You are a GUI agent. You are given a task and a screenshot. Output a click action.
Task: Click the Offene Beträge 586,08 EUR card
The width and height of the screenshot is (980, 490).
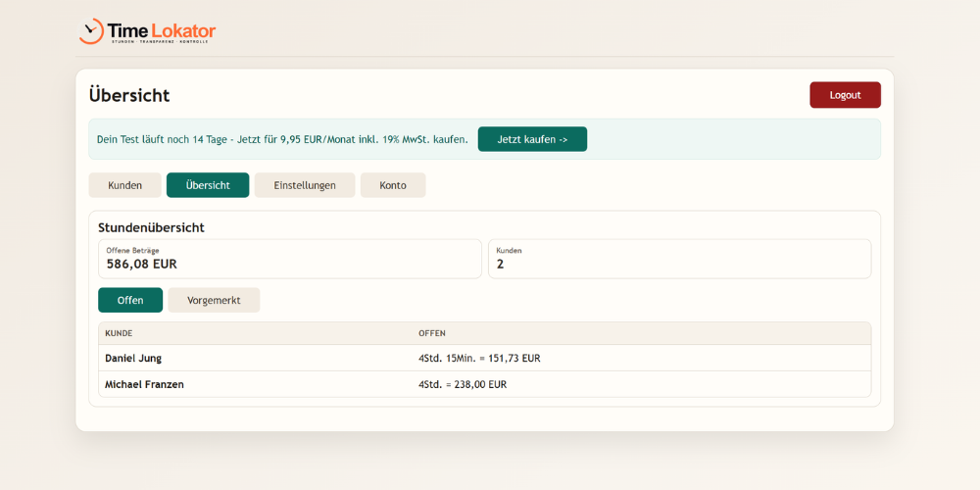click(x=289, y=259)
